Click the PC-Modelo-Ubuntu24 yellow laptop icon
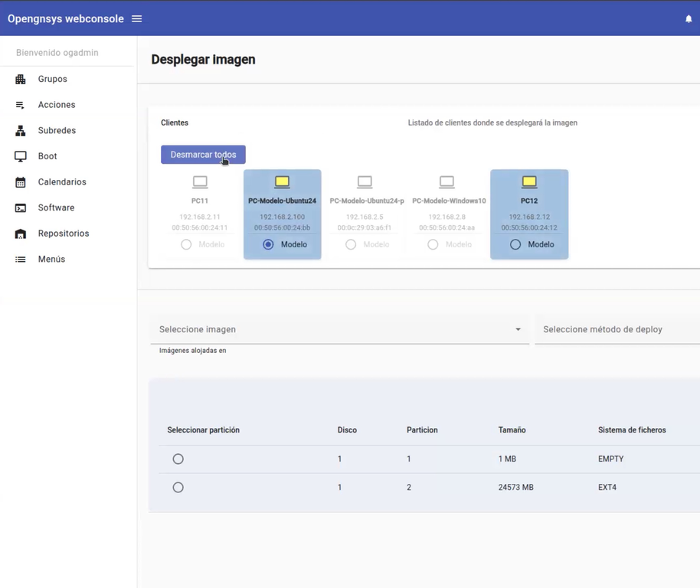 282,182
